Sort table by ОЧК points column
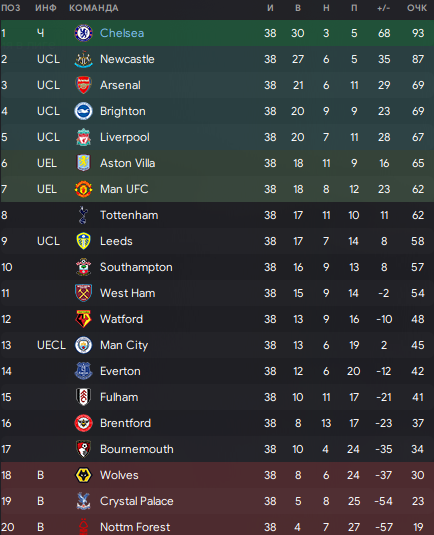This screenshot has height=535, width=434. pyautogui.click(x=417, y=8)
